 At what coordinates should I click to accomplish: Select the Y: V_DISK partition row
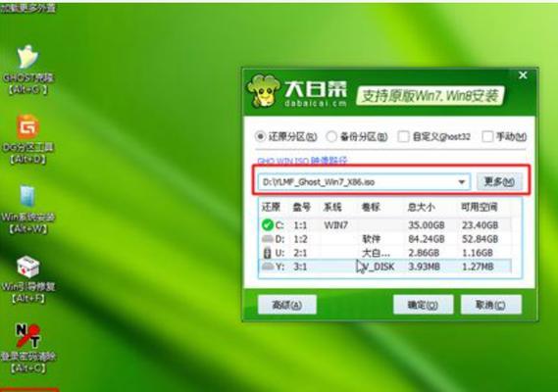click(385, 267)
